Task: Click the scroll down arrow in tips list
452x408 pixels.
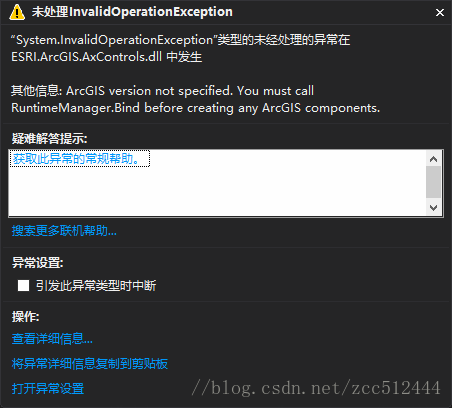Action: tap(433, 208)
